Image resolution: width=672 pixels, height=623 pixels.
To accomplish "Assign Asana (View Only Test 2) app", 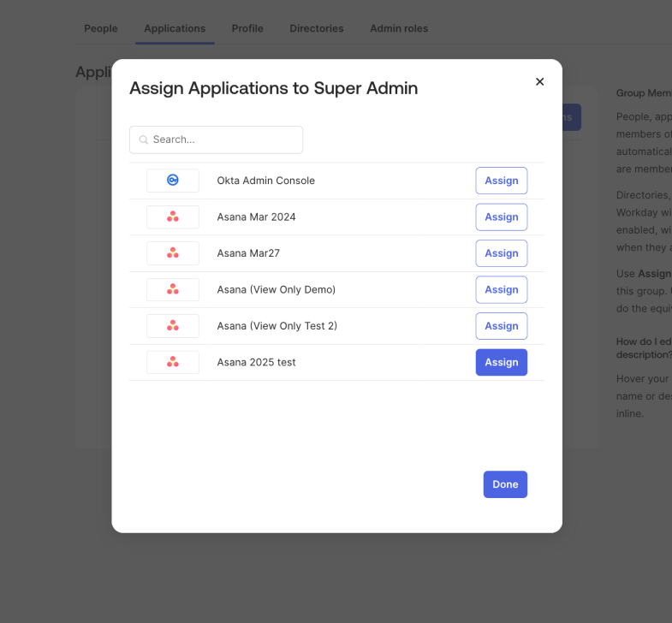I will point(501,326).
